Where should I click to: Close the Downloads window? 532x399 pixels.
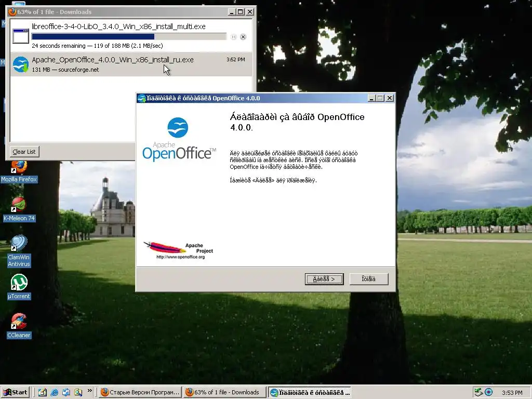point(250,12)
